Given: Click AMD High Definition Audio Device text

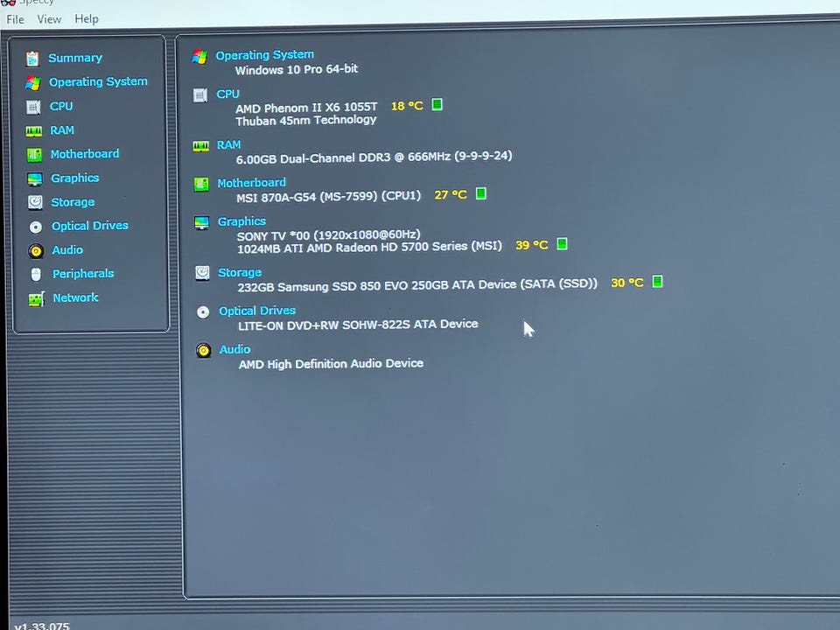Looking at the screenshot, I should [331, 364].
